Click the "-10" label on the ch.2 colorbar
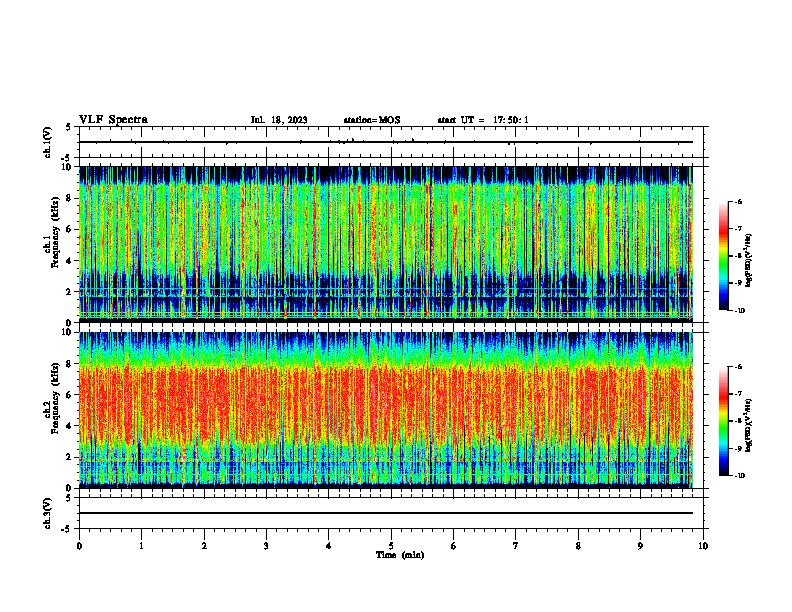Image resolution: width=792 pixels, height=612 pixels. [x=740, y=476]
